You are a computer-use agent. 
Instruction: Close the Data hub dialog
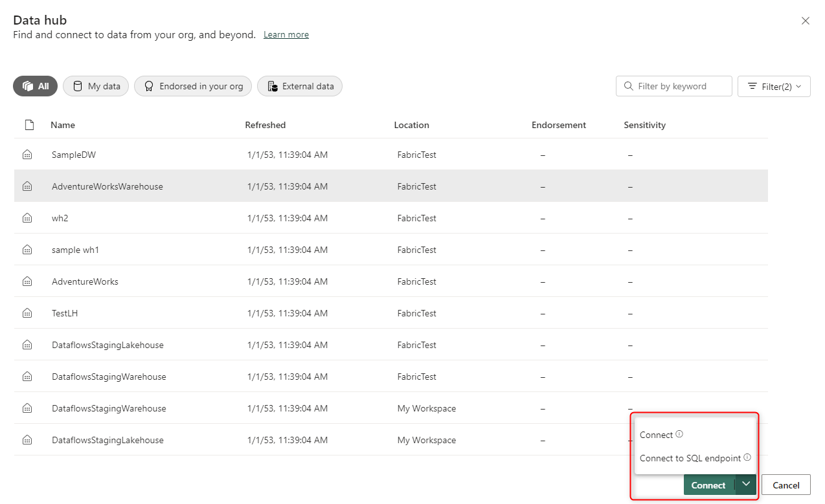[x=806, y=21]
